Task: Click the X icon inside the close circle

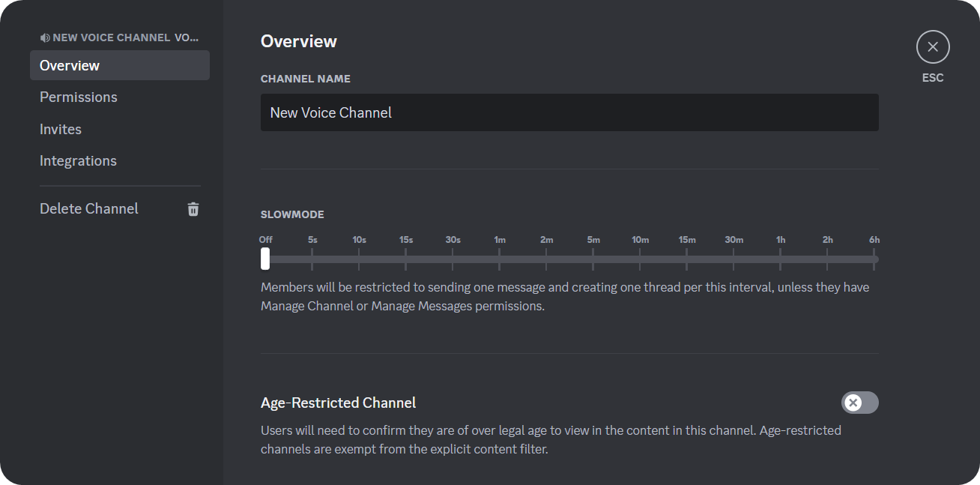Action: tap(933, 46)
